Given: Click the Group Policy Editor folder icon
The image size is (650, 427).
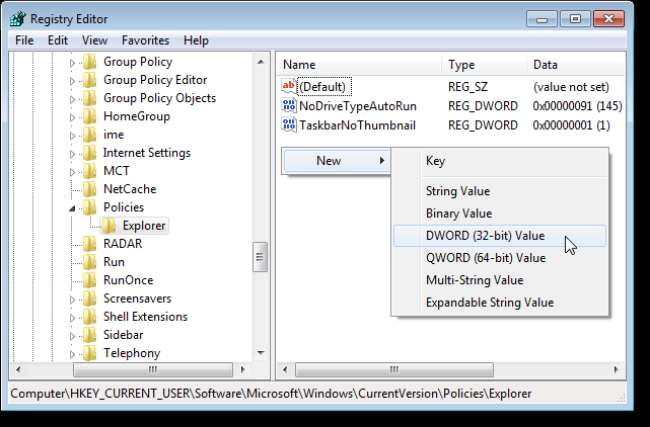Looking at the screenshot, I should 90,80.
